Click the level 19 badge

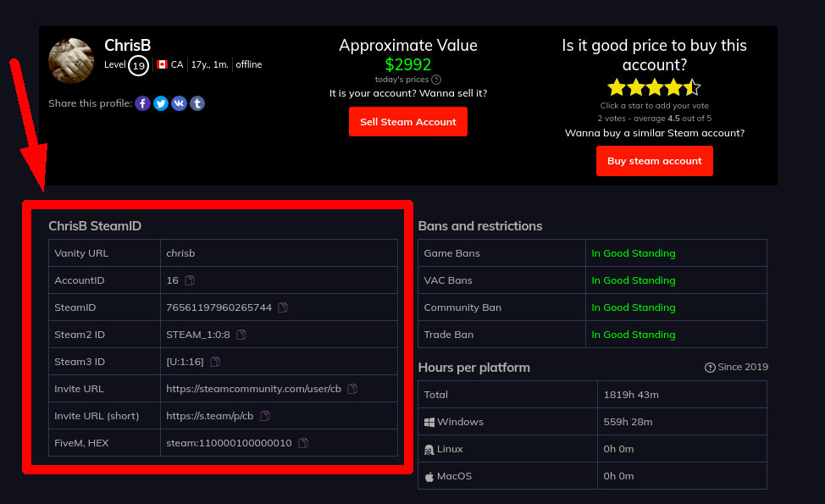coord(138,66)
